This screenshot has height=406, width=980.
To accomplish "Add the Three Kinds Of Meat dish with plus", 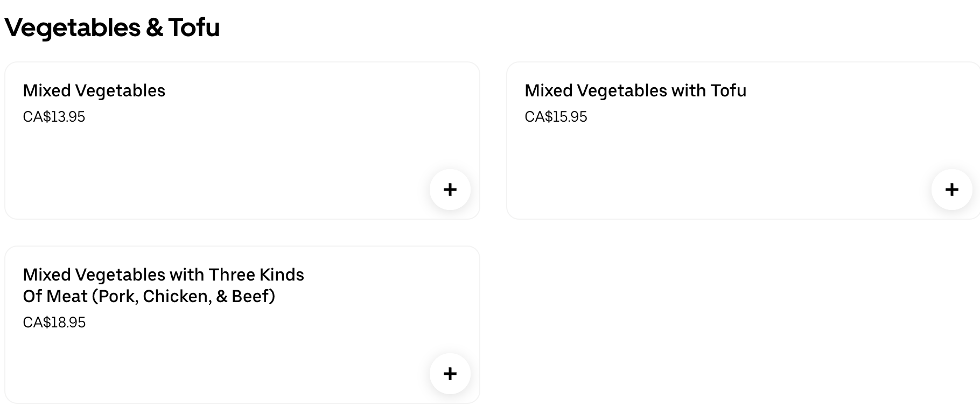I will click(x=450, y=374).
